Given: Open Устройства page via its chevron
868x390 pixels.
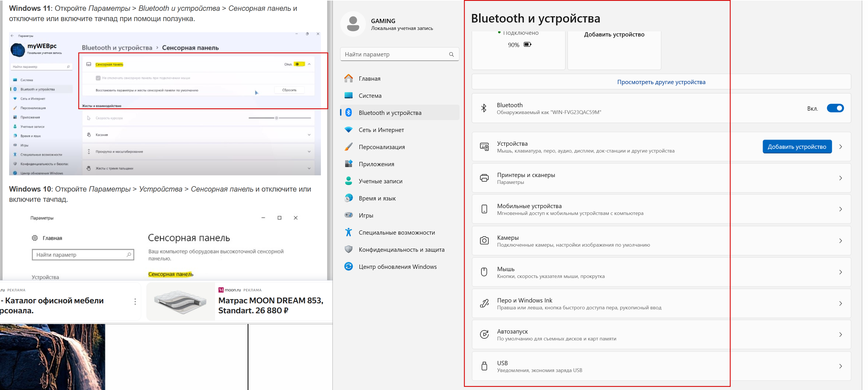Looking at the screenshot, I should pos(840,147).
